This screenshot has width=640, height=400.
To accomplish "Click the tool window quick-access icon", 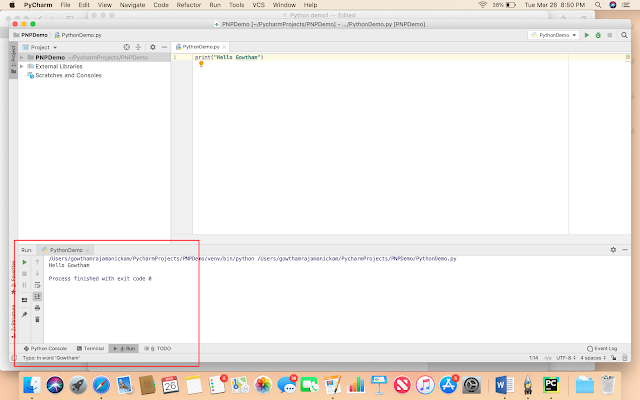I will [14, 358].
